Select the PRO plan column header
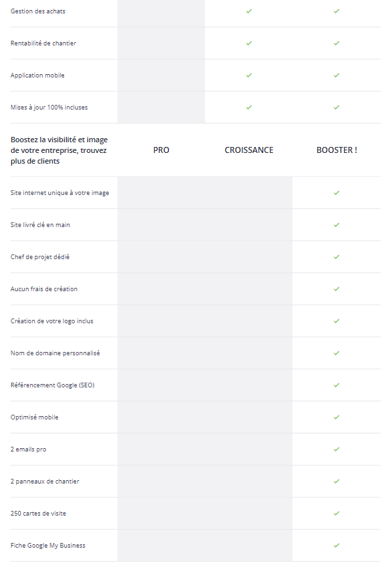Viewport: 392px width, 567px height. point(162,150)
